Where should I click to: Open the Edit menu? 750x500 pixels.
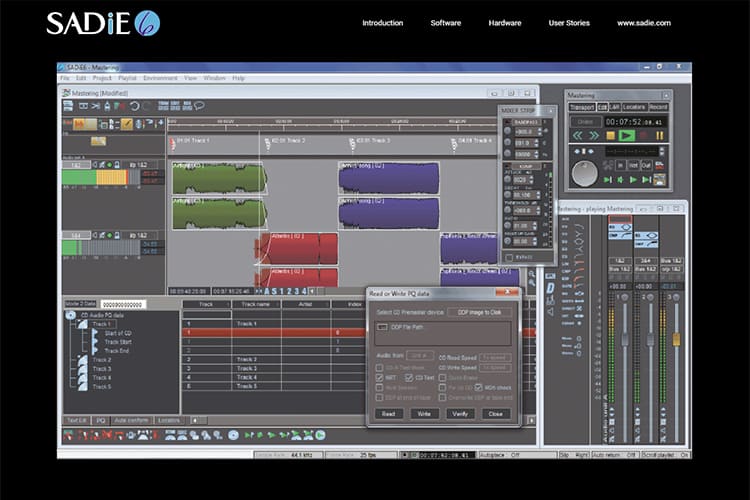[x=81, y=78]
